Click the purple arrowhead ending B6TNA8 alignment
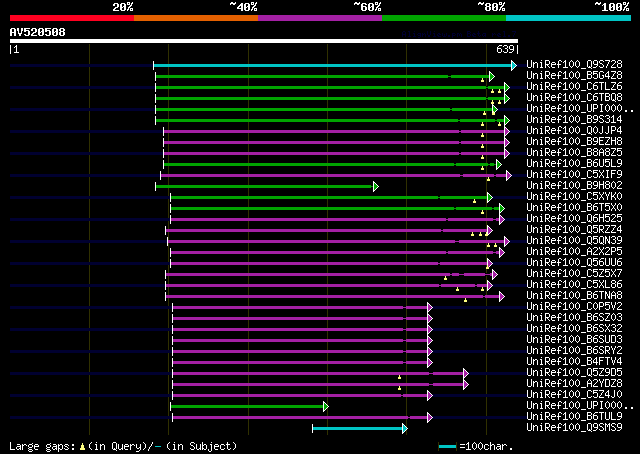Viewport: 640px width, 454px height. [502, 297]
